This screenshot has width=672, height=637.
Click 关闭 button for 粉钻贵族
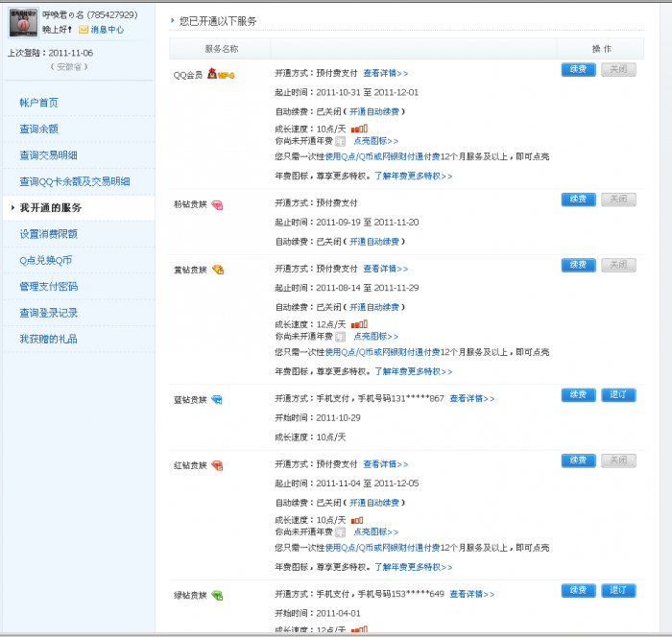618,200
